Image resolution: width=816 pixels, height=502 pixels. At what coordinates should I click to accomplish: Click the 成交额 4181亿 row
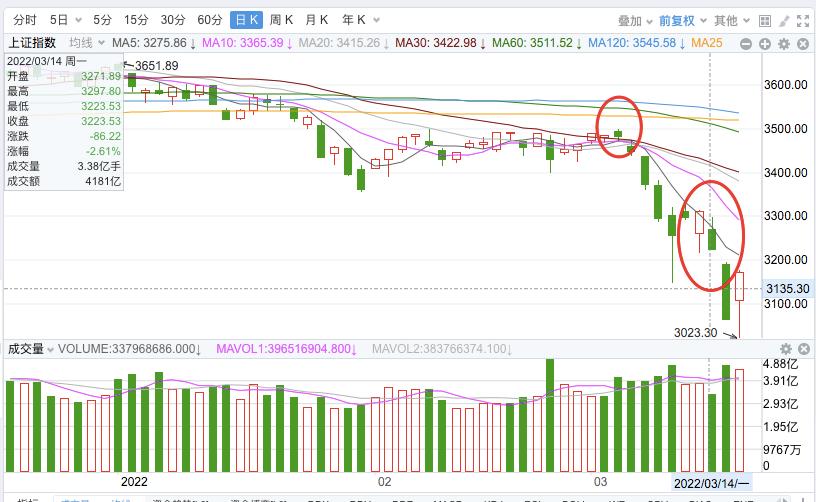[x=63, y=182]
